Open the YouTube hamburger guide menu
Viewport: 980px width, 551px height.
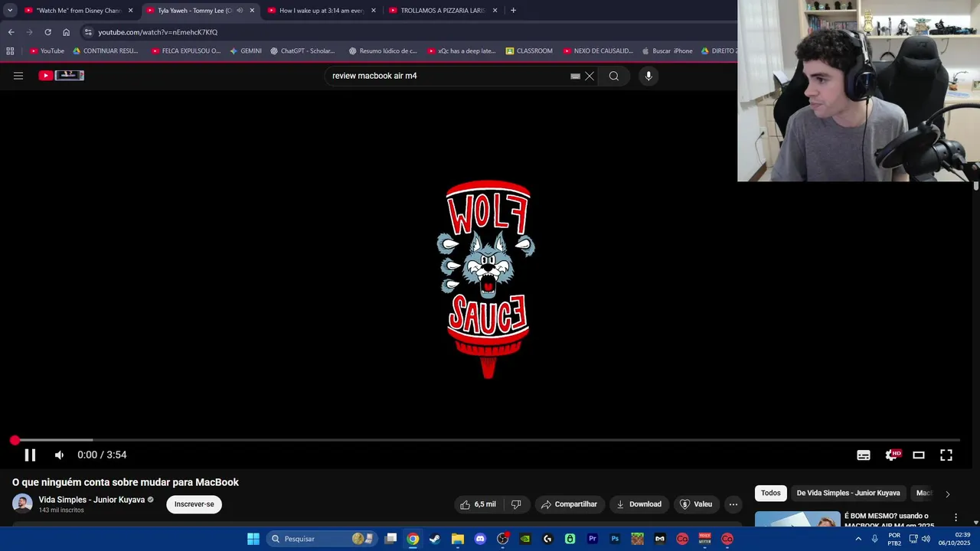click(x=18, y=76)
